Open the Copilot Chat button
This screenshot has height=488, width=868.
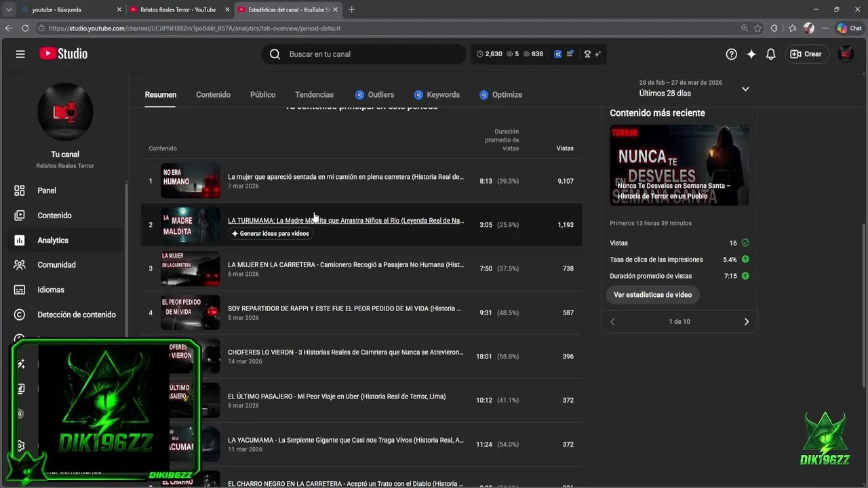[849, 28]
